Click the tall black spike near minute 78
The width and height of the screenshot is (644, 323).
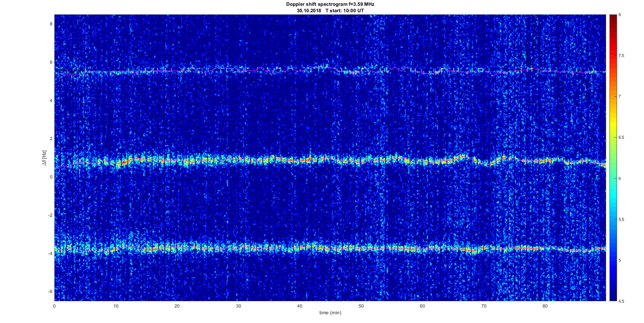pyautogui.click(x=536, y=42)
